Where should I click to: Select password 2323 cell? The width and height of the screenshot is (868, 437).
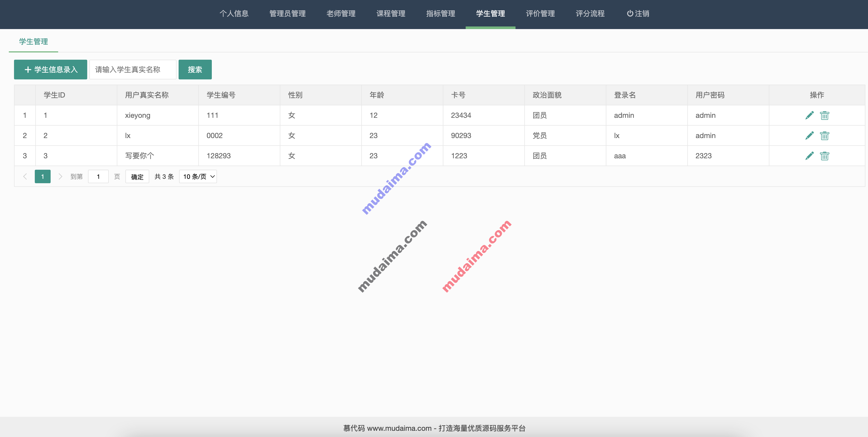point(729,156)
